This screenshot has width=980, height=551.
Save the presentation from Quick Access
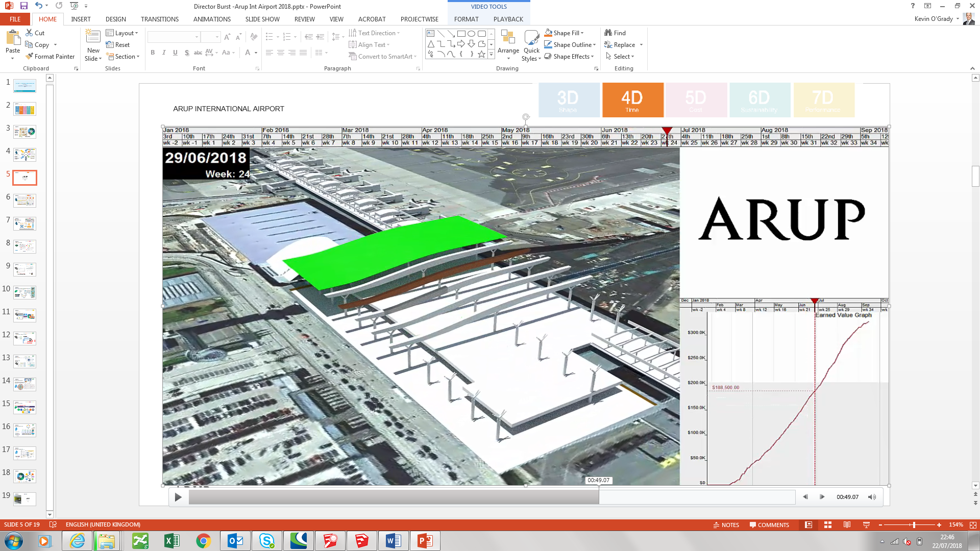click(x=24, y=6)
